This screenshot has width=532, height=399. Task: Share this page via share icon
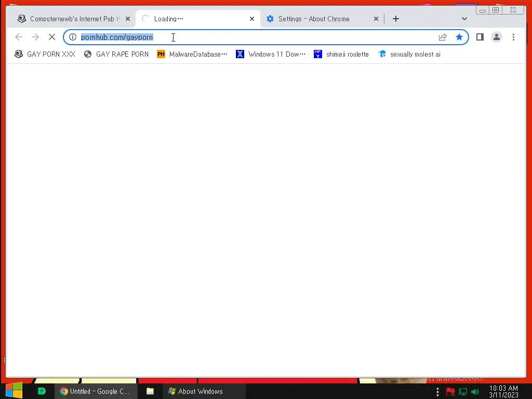tap(443, 37)
